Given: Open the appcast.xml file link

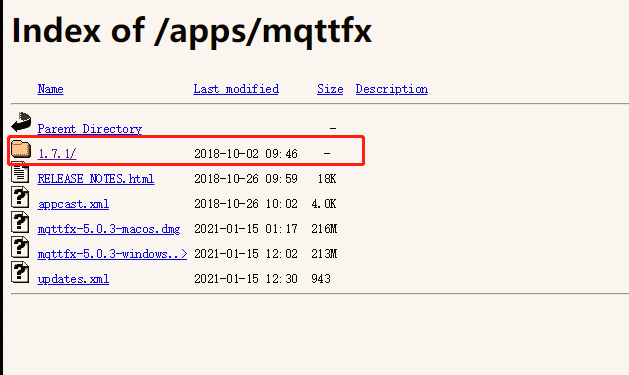Looking at the screenshot, I should [73, 204].
